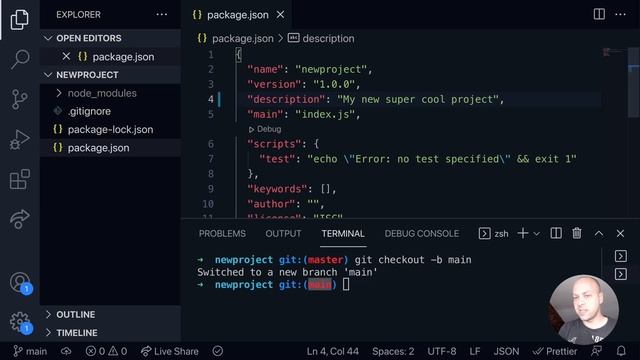Open the Source Control view

point(19,99)
